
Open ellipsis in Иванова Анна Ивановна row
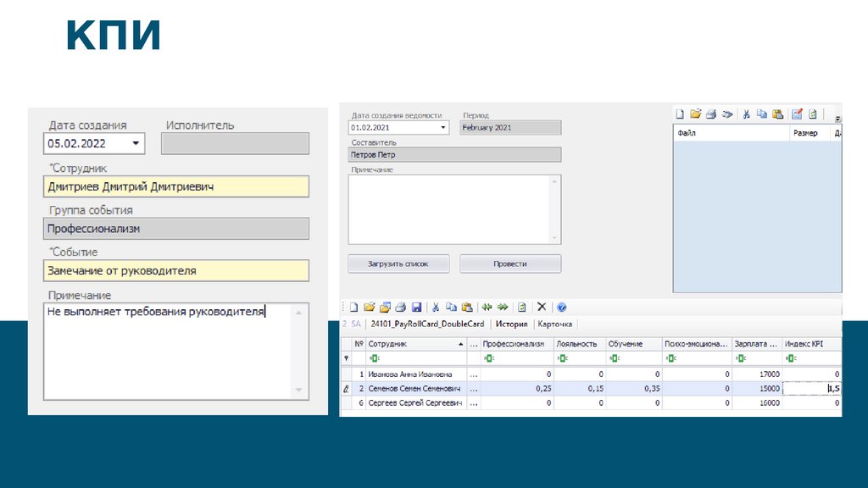473,374
